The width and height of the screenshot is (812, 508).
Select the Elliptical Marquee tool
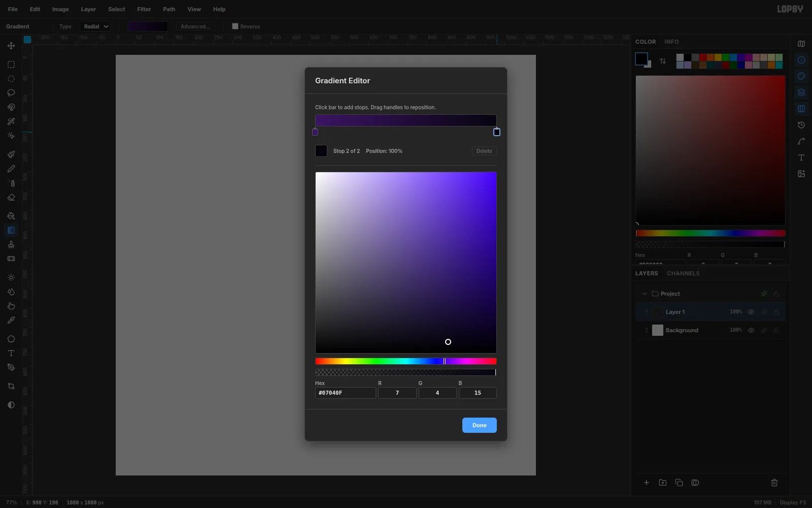pos(11,79)
